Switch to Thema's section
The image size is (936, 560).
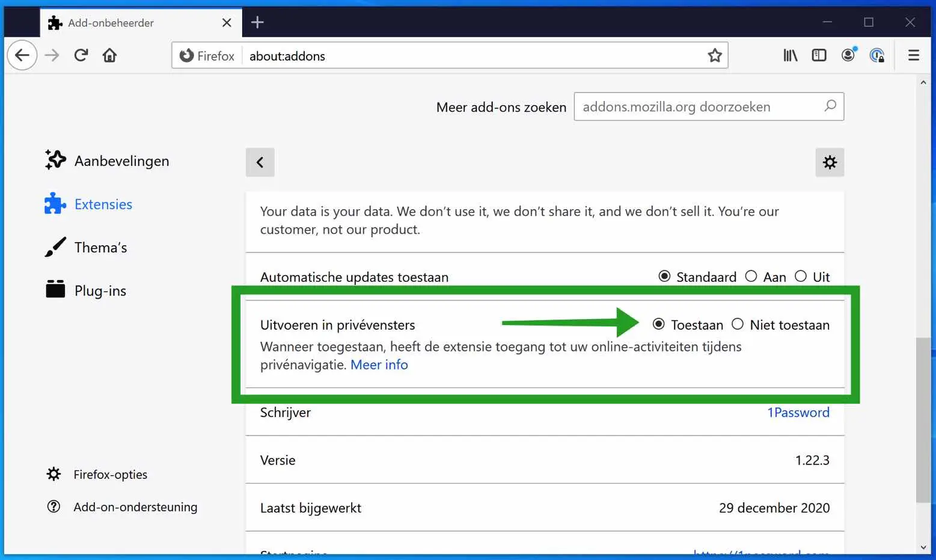coord(86,248)
